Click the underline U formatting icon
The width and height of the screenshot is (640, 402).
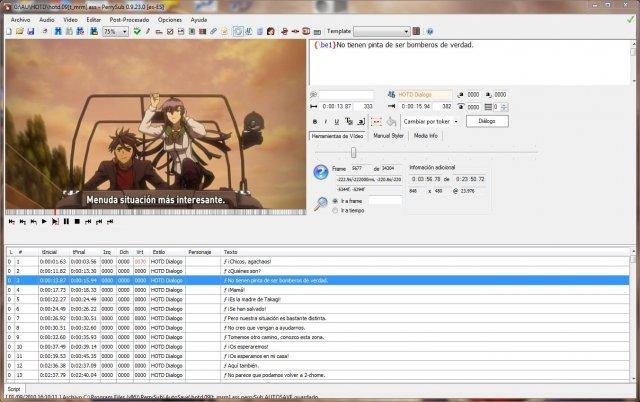coord(337,122)
